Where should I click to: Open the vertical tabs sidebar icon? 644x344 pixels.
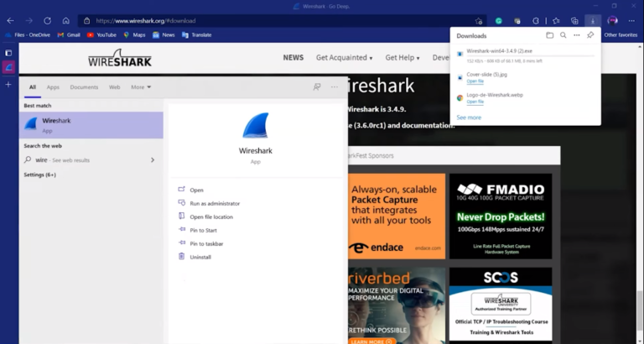[x=8, y=53]
